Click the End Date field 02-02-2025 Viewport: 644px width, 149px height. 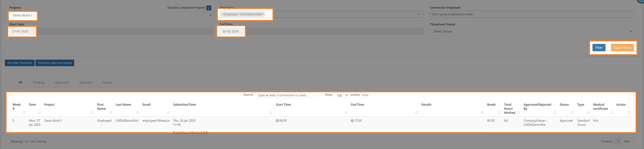[x=321, y=31]
